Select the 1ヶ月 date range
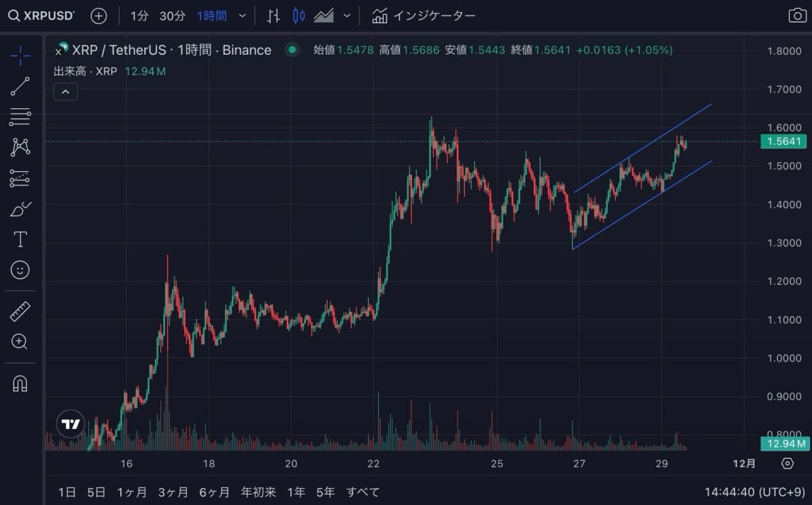This screenshot has width=812, height=505. (x=131, y=492)
